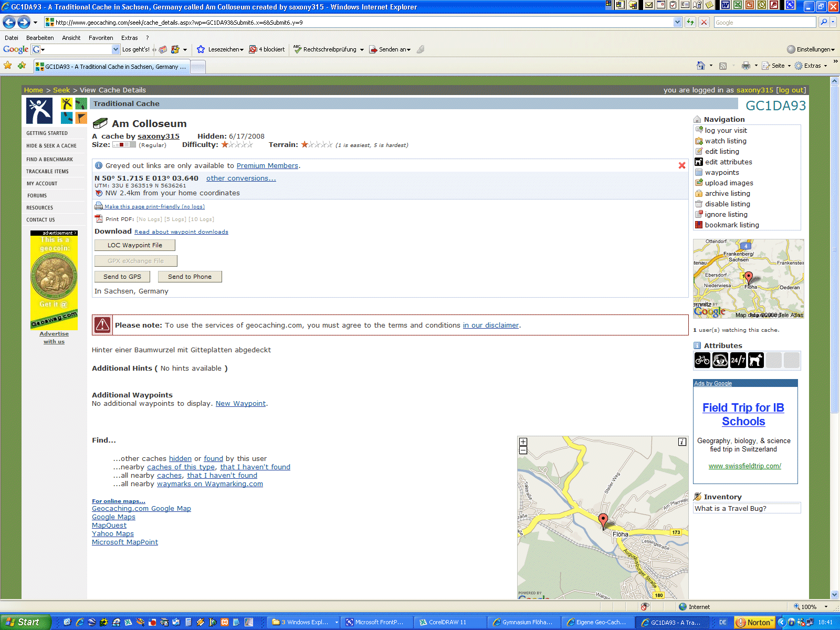Click the 'log out' link
The height and width of the screenshot is (630, 840).
791,90
